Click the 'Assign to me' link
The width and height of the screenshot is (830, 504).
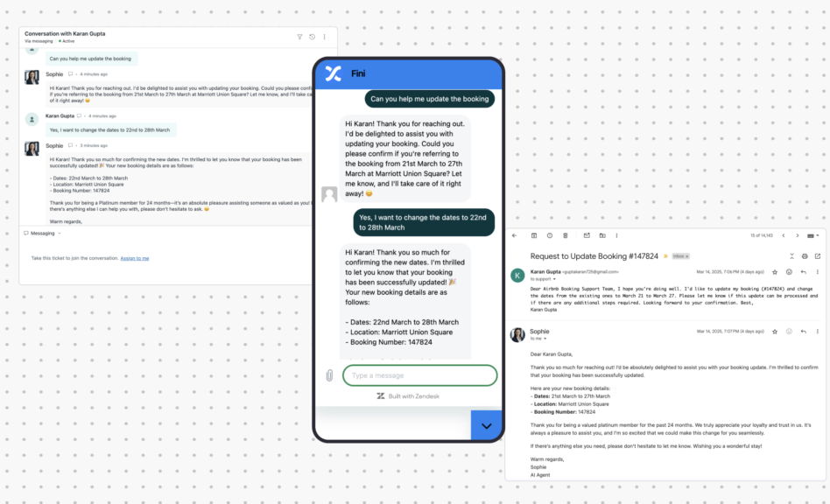pyautogui.click(x=134, y=258)
